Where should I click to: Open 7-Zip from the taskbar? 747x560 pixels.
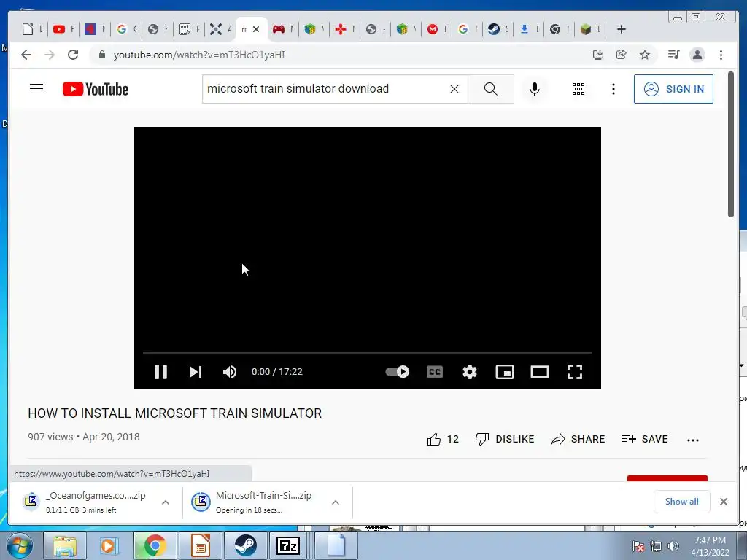coord(289,545)
